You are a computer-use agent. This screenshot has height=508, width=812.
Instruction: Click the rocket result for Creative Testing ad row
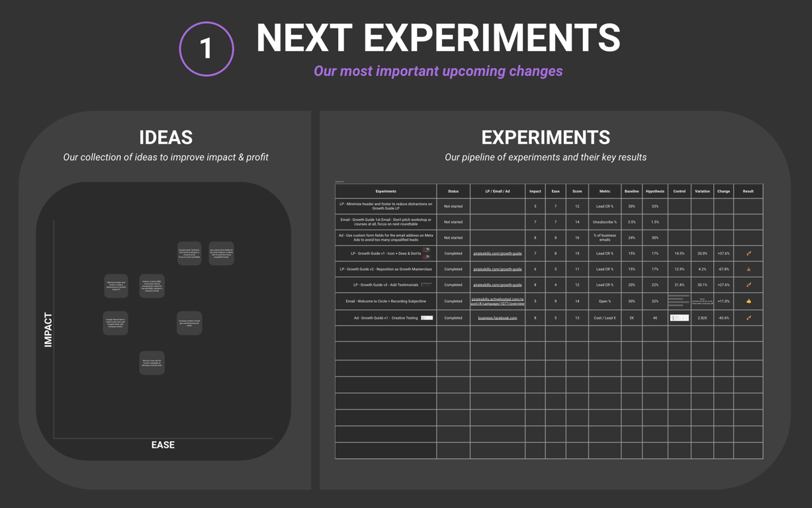click(748, 317)
